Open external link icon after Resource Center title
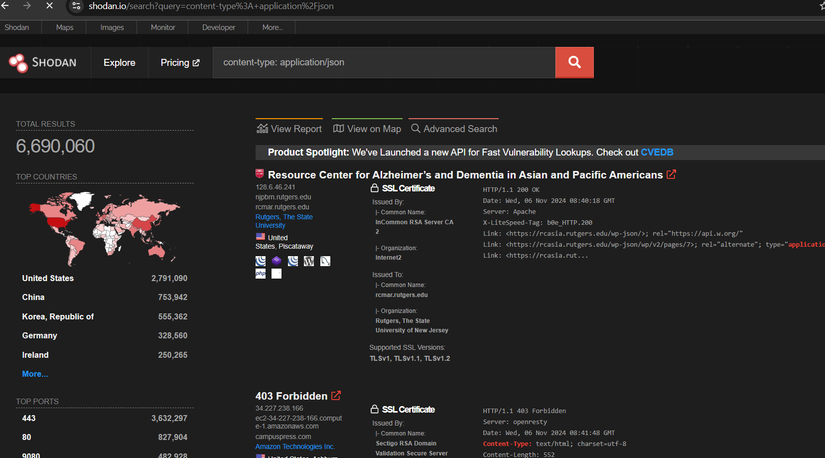The image size is (825, 458). point(671,174)
